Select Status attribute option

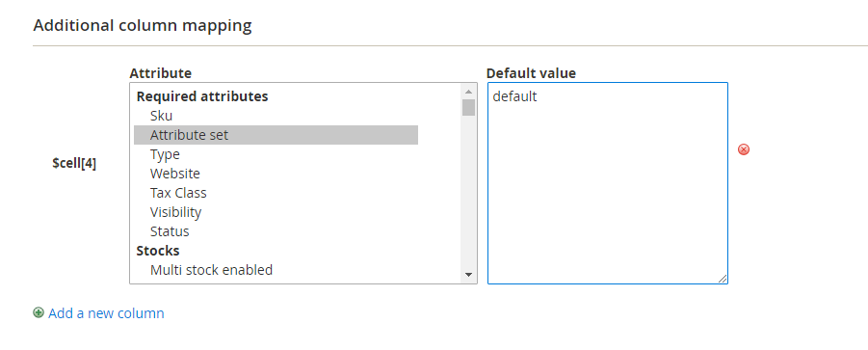(276, 231)
